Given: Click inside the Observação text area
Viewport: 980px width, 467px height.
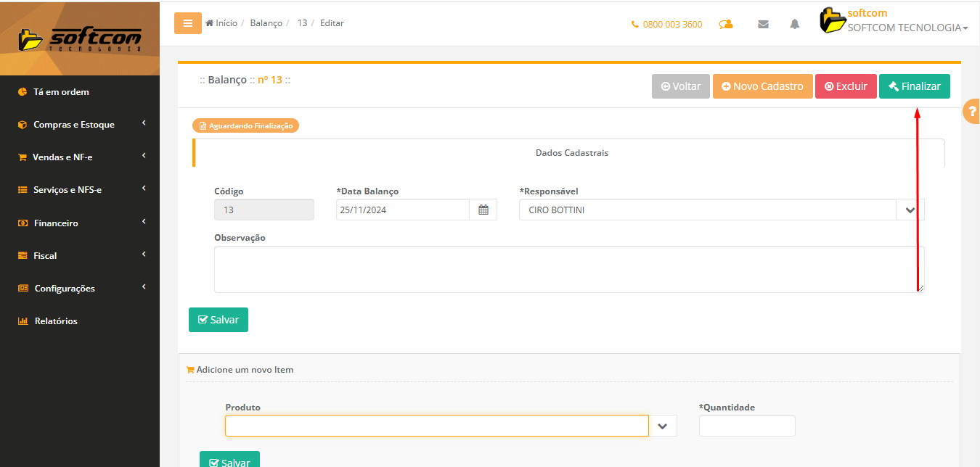Looking at the screenshot, I should pyautogui.click(x=568, y=269).
